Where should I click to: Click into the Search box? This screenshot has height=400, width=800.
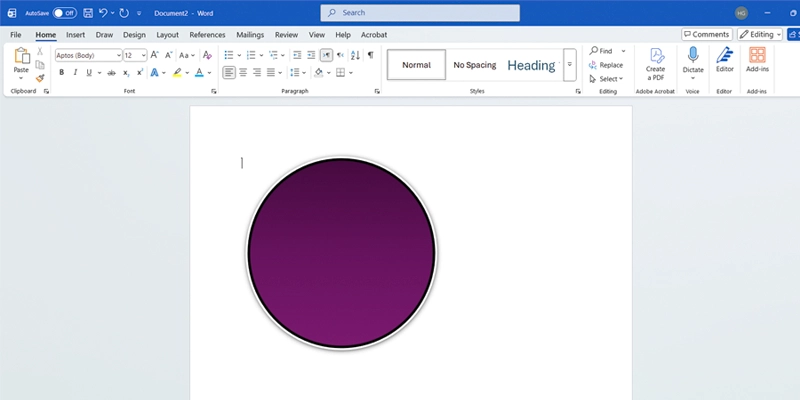(x=420, y=13)
